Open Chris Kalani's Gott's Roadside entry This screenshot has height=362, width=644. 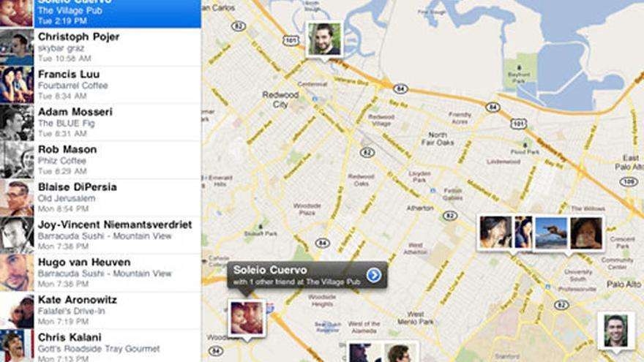tap(101, 346)
